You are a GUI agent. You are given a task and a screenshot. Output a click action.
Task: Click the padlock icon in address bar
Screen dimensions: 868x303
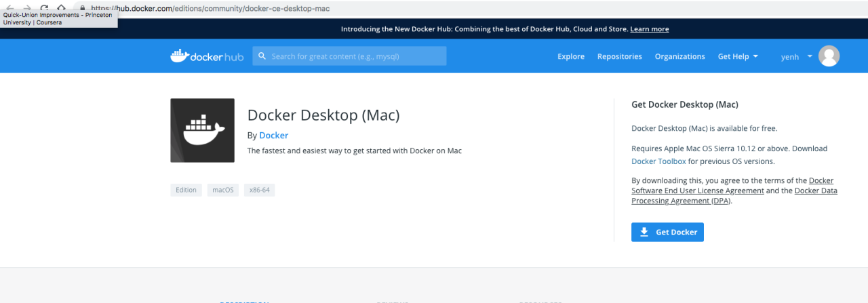[x=83, y=8]
